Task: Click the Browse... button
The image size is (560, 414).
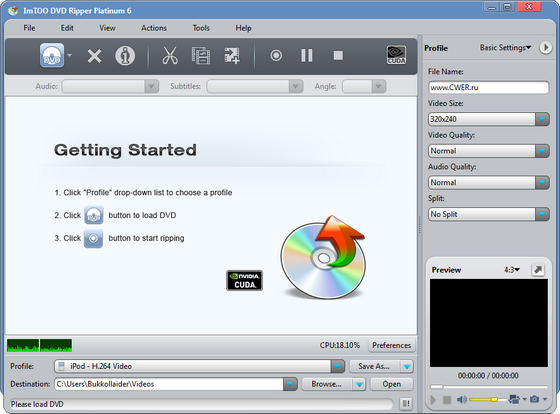Action: [326, 384]
